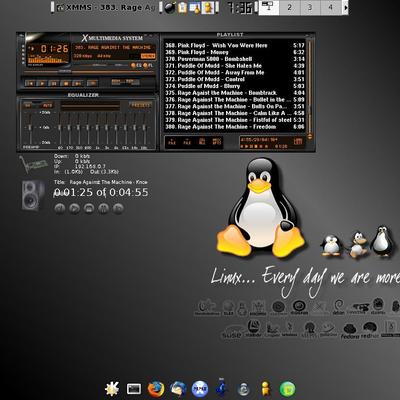Click the third round button in desktop music widget

[89, 208]
